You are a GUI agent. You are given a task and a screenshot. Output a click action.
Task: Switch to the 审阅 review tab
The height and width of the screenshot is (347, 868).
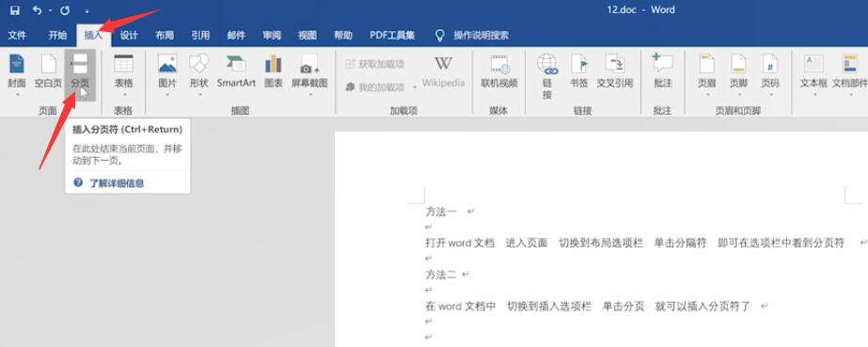[272, 36]
